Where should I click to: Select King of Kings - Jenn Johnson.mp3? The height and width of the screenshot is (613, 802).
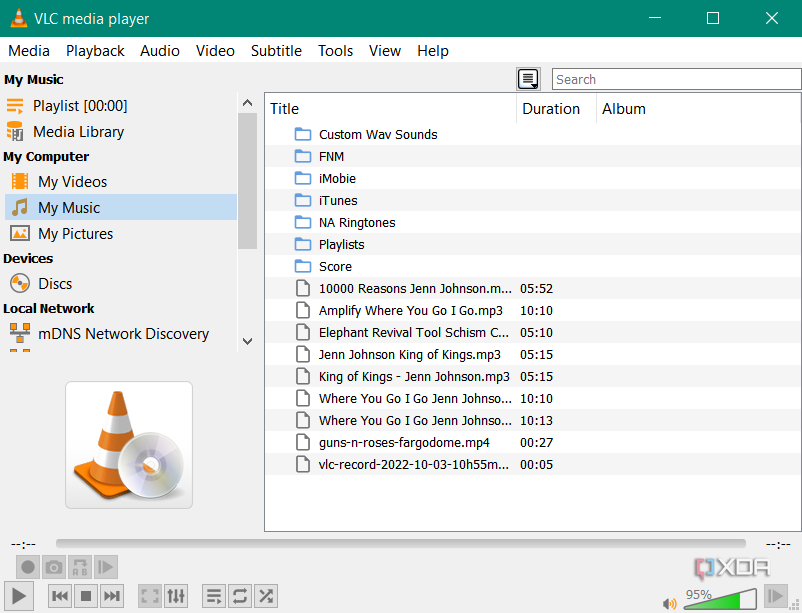533,377
